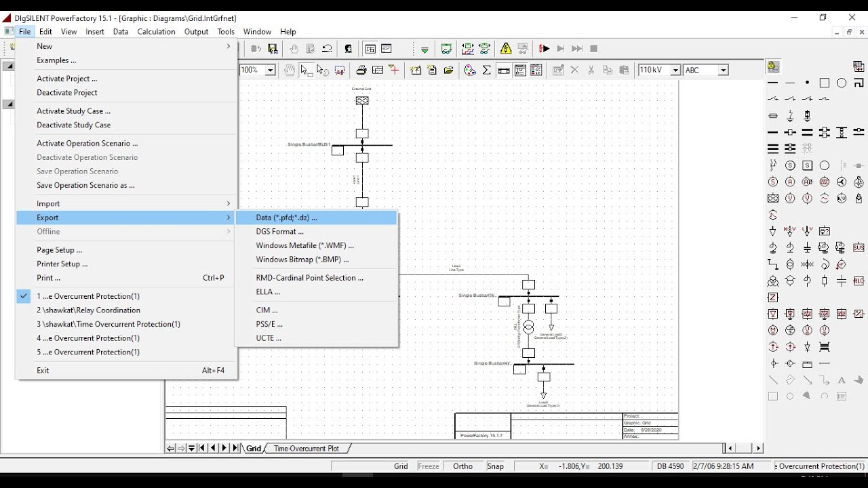Viewport: 868px width, 488px height.
Task: Click the color palette icon
Action: (x=470, y=70)
